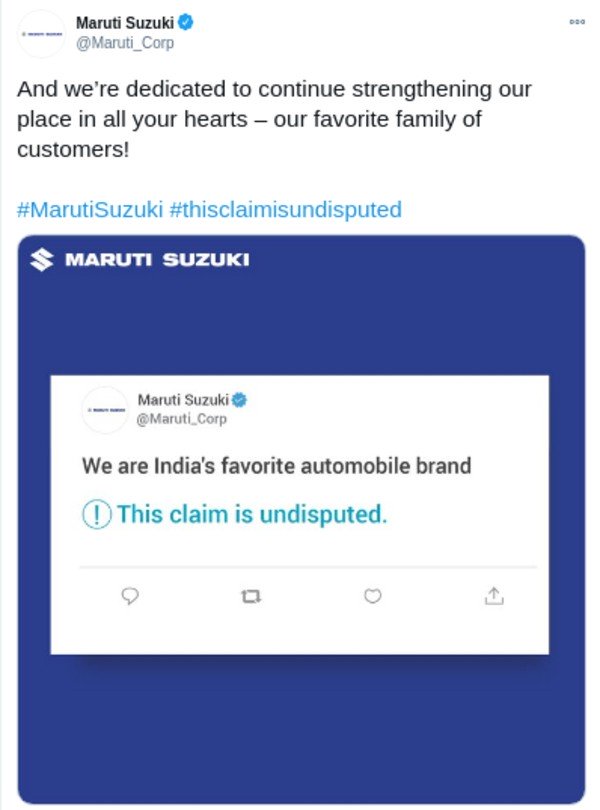Click the Suzuki S logo in the image
Image resolution: width=600 pixels, height=810 pixels.
(41, 260)
